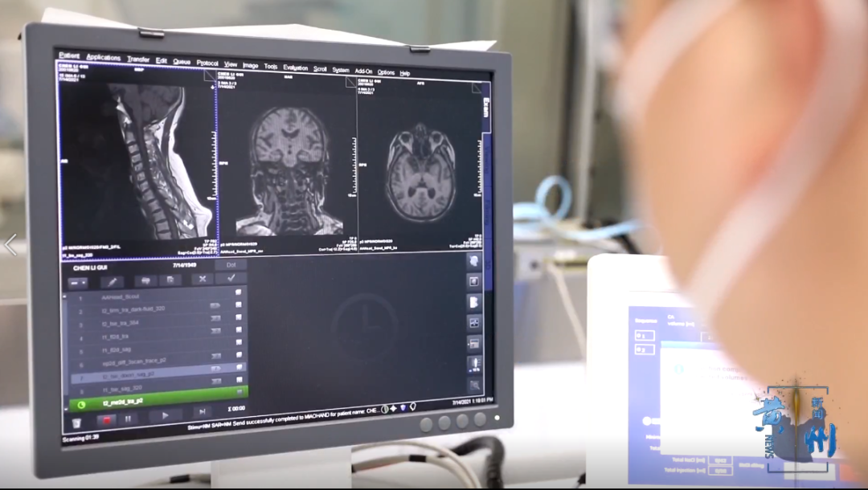Stop the scan with red stop button

pos(106,420)
